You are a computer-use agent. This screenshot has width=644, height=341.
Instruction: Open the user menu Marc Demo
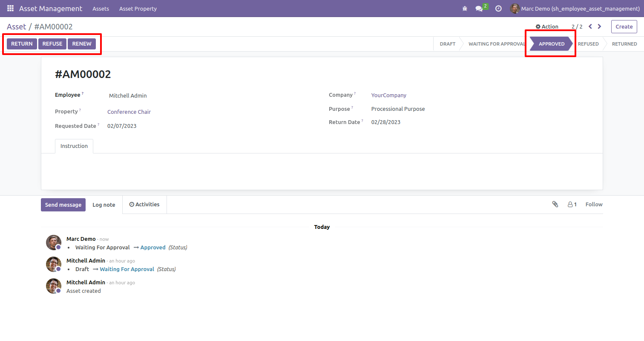pyautogui.click(x=575, y=9)
